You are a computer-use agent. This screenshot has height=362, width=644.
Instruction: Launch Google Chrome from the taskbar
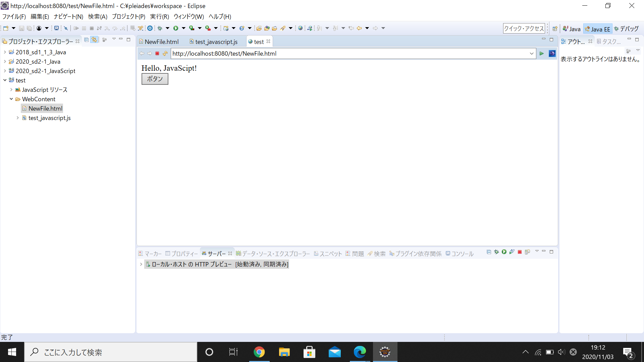pyautogui.click(x=259, y=352)
